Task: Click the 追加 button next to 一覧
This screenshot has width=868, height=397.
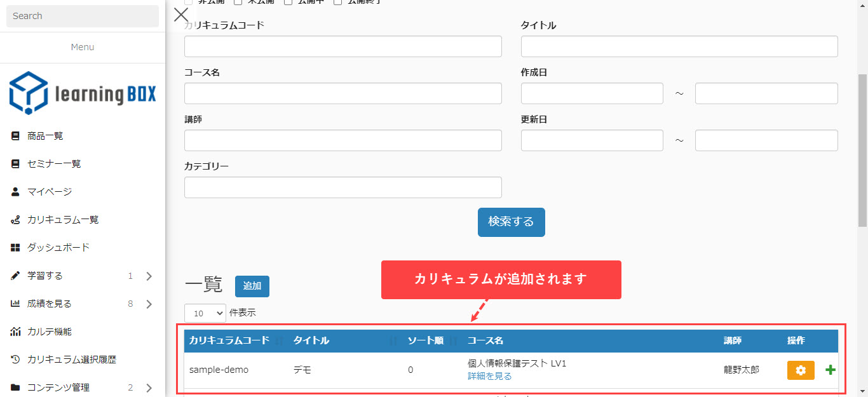Action: pos(252,286)
